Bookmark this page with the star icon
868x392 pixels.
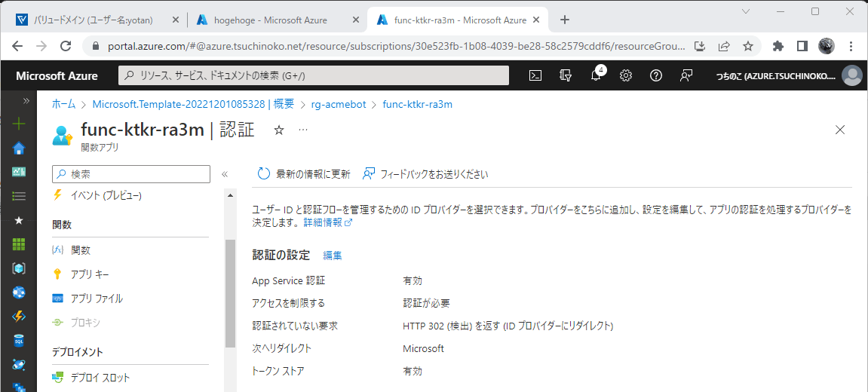tap(748, 47)
